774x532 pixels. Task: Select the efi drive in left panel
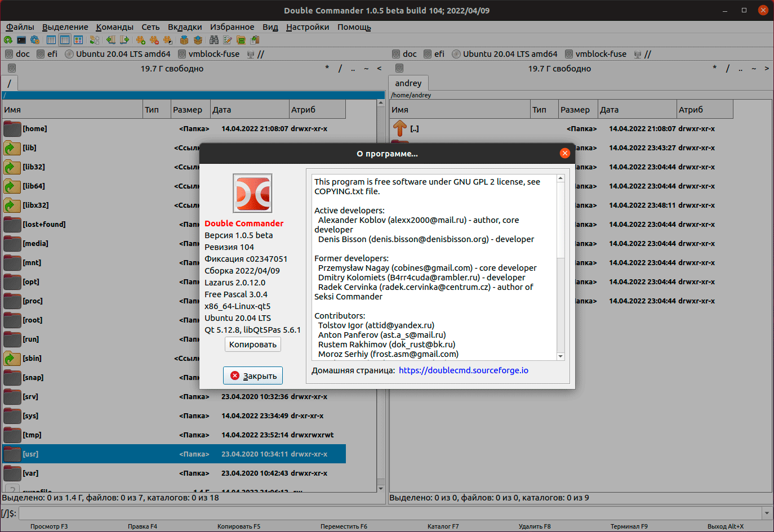click(47, 54)
